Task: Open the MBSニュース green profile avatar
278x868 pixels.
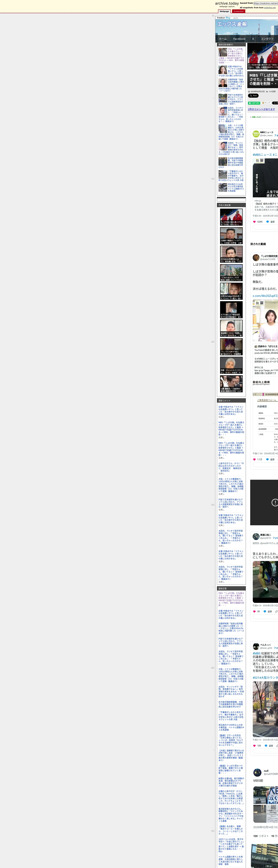Action: 256,134
